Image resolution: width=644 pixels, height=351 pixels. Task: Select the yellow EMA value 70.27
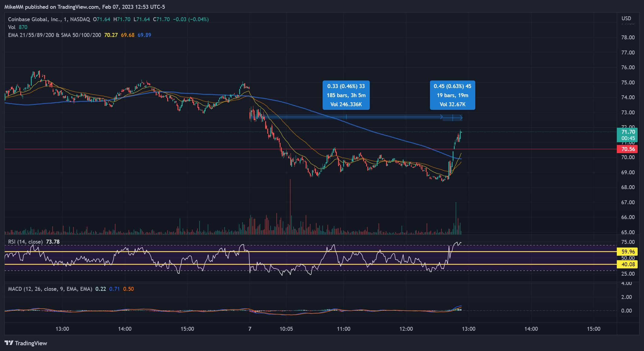111,35
